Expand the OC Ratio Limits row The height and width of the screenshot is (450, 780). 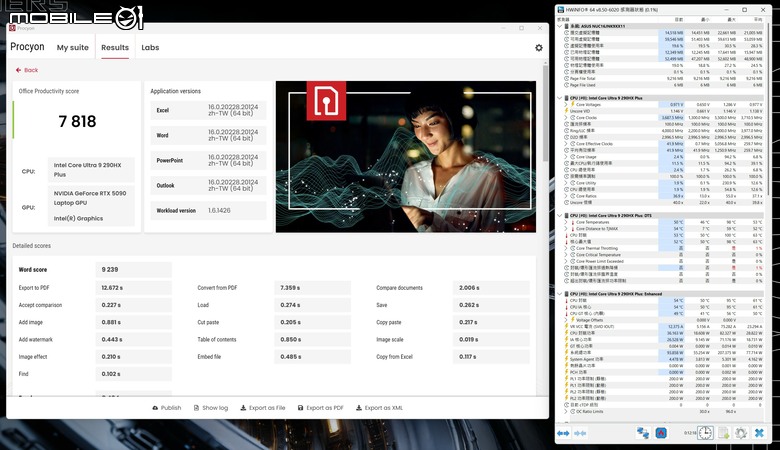(566, 412)
